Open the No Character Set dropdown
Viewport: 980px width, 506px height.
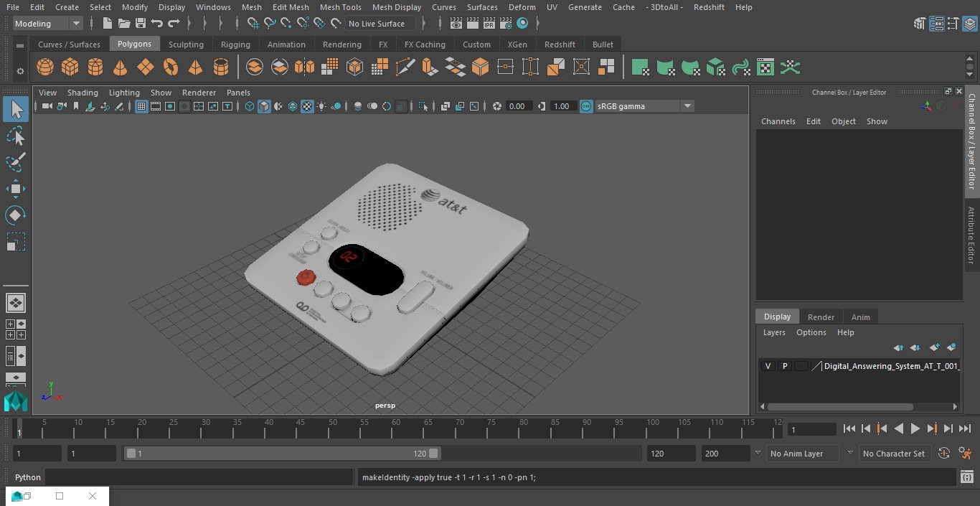pyautogui.click(x=895, y=454)
